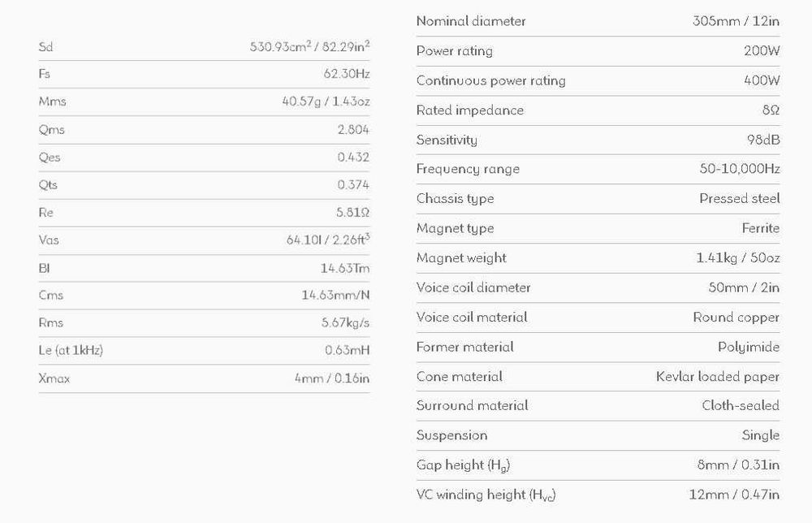Screen dimensions: 812x523
Task: Click the Bl value 14.63Tm
Action: pyautogui.click(x=345, y=268)
